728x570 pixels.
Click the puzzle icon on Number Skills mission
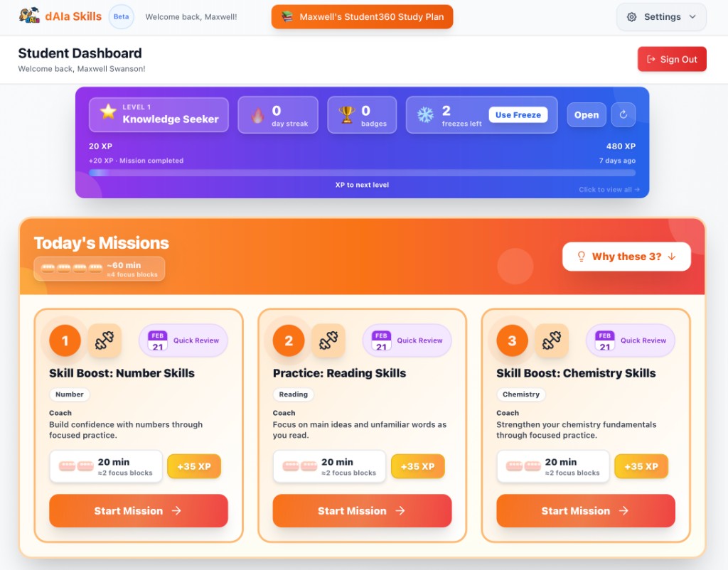tap(105, 340)
